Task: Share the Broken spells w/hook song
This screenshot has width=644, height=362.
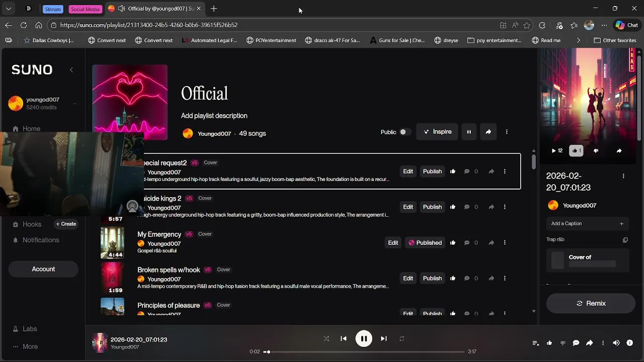Action: coord(492,279)
